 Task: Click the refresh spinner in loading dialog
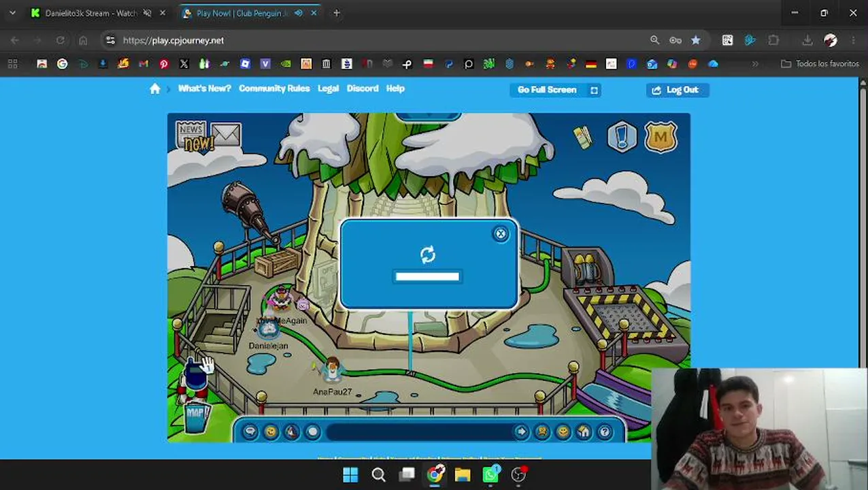click(x=427, y=255)
